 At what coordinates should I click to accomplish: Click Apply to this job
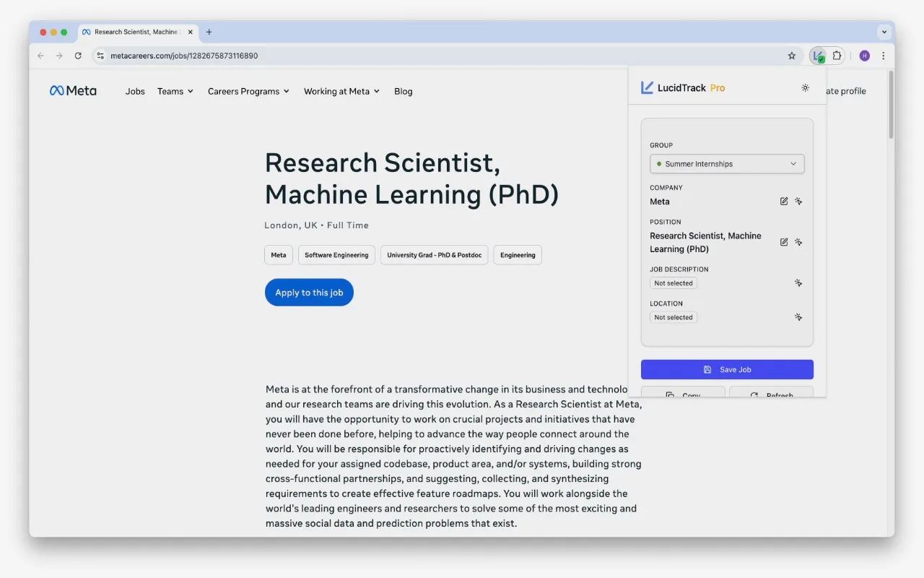click(309, 293)
